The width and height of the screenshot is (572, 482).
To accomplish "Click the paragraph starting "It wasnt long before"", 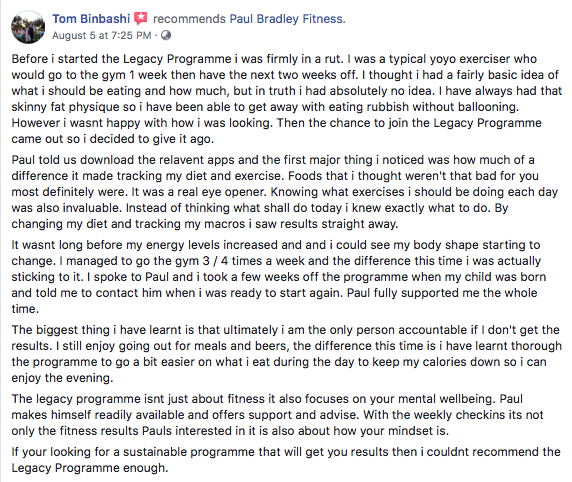I will 279,277.
